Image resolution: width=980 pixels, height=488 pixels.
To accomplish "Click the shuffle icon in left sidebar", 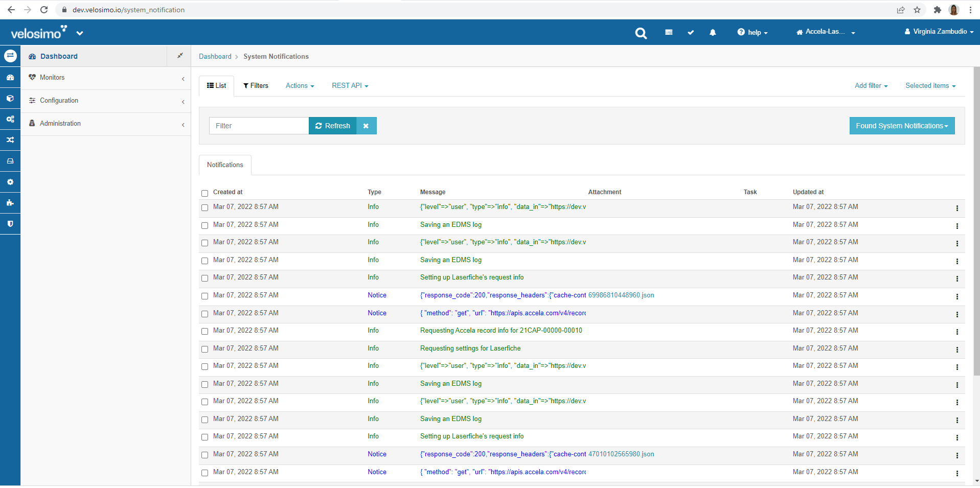I will click(x=10, y=140).
